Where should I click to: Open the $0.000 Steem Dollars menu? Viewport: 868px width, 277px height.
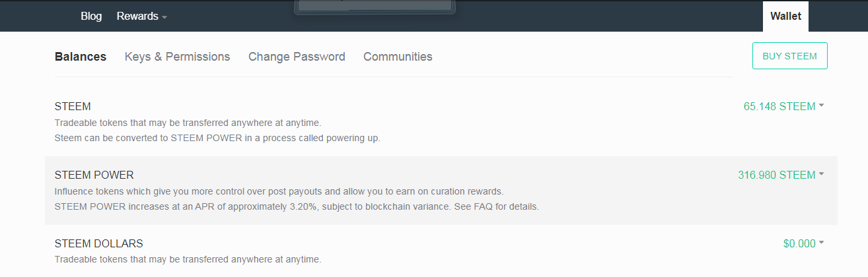(x=803, y=243)
